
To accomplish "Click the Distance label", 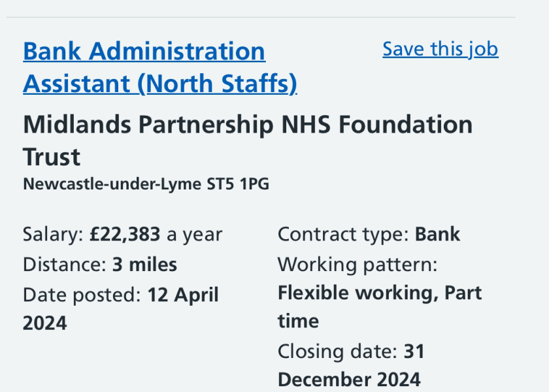I will [x=61, y=265].
